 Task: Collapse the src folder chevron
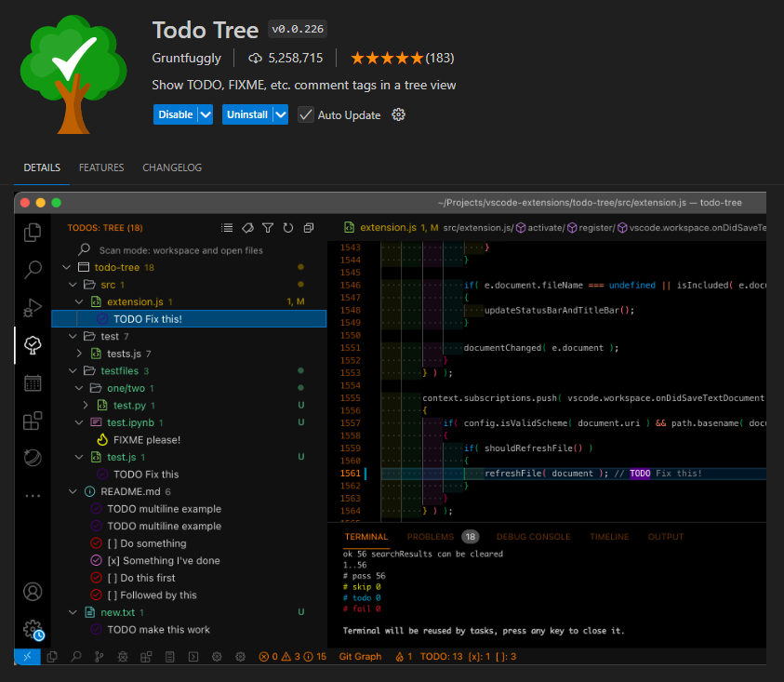pyautogui.click(x=73, y=285)
